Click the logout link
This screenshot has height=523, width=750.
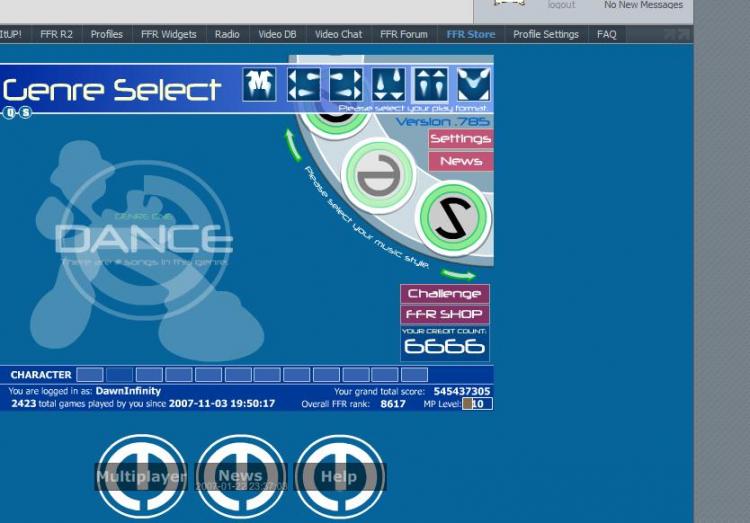[561, 5]
